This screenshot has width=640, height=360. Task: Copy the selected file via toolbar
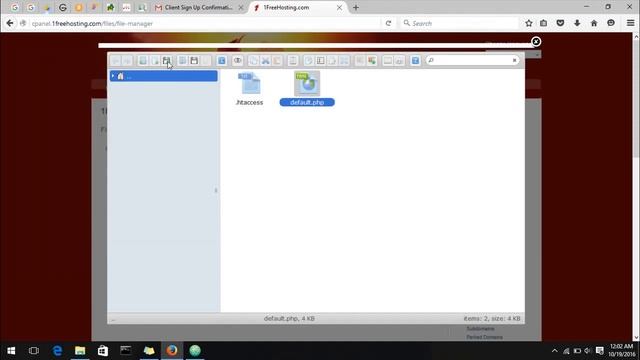click(253, 61)
